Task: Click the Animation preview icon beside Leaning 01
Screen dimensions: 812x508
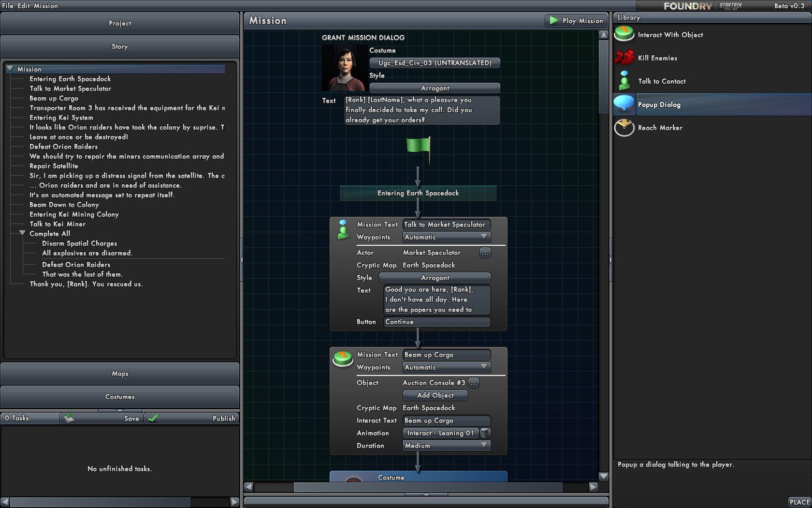Action: (x=485, y=433)
